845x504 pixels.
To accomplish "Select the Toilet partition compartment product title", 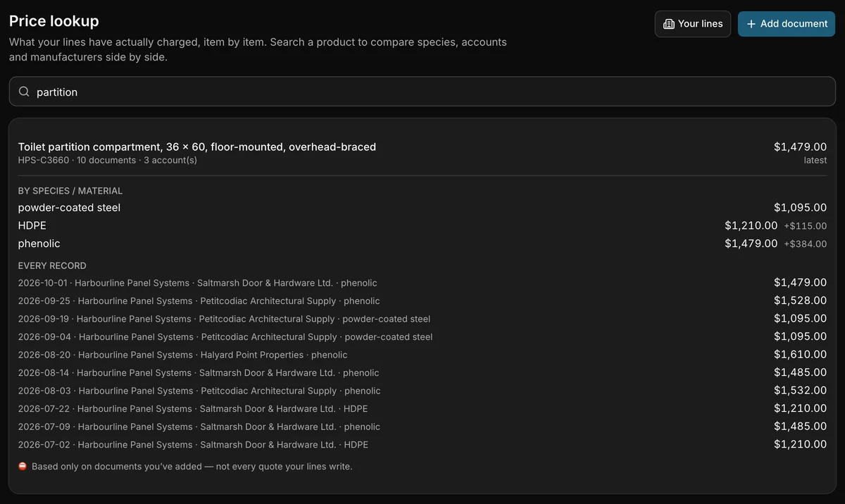I will [197, 147].
